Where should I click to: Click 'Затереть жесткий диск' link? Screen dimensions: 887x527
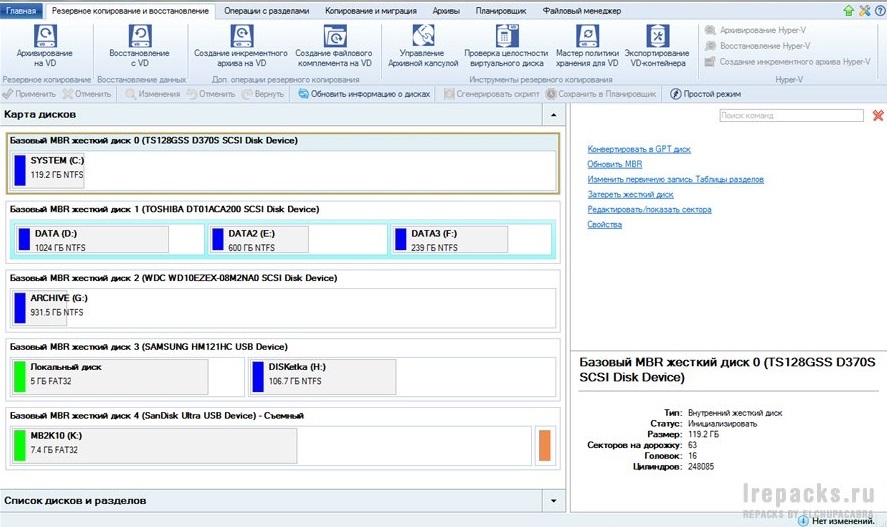point(630,194)
